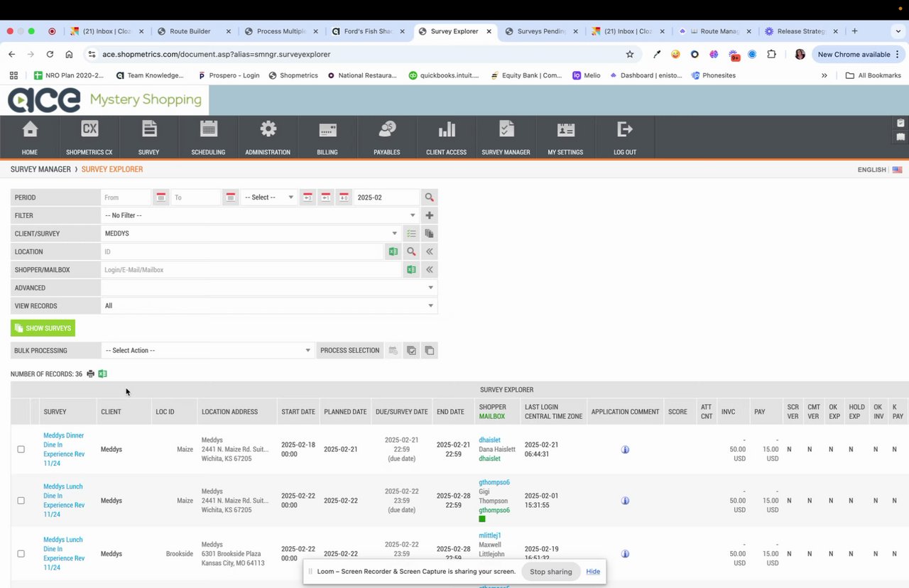This screenshot has width=909, height=588.
Task: Click the current-month calendar shortcut
Action: [x=344, y=197]
